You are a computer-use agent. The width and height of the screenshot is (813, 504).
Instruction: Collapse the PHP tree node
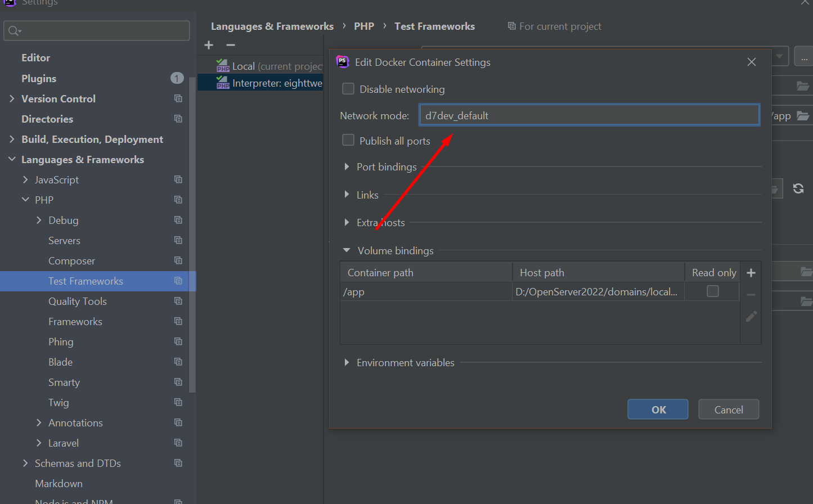click(25, 200)
